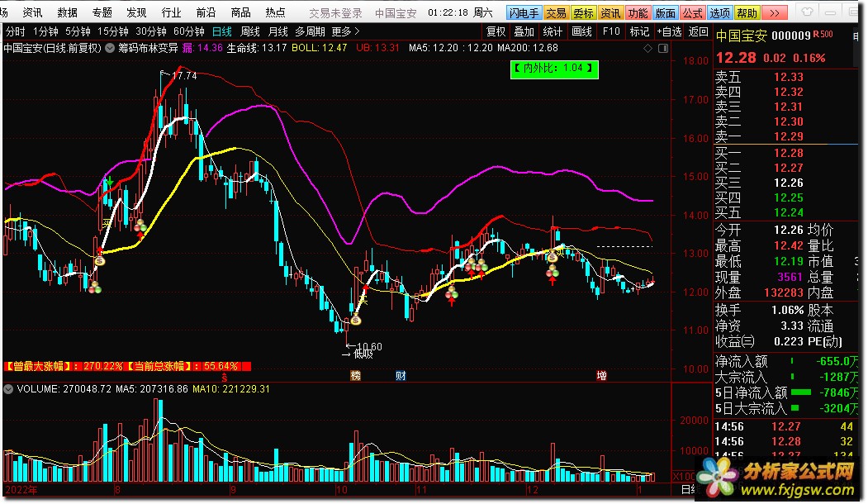Open the 资讯 menu in menu bar

[x=33, y=12]
